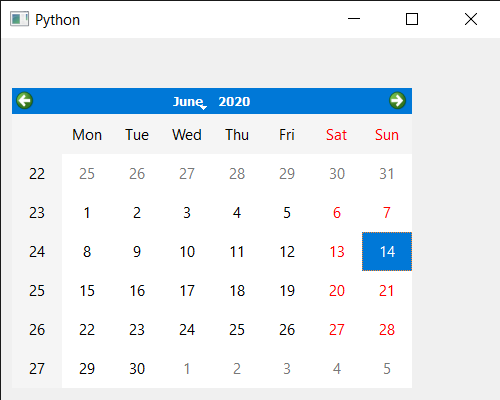
Task: Minimize the Python window
Action: [354, 19]
